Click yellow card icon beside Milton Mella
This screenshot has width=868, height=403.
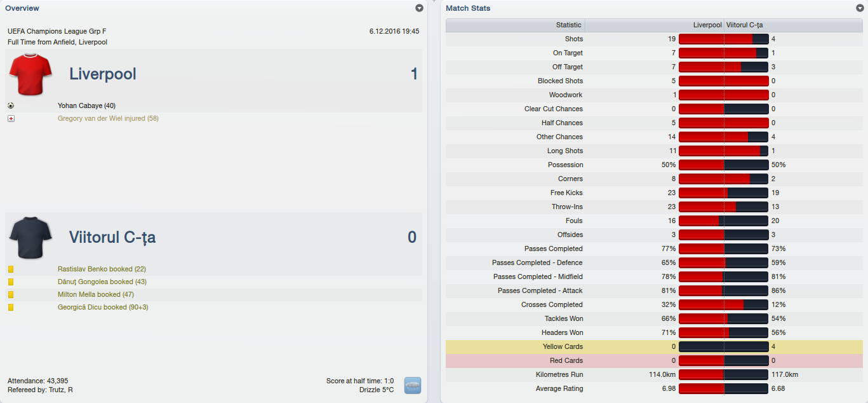click(11, 295)
